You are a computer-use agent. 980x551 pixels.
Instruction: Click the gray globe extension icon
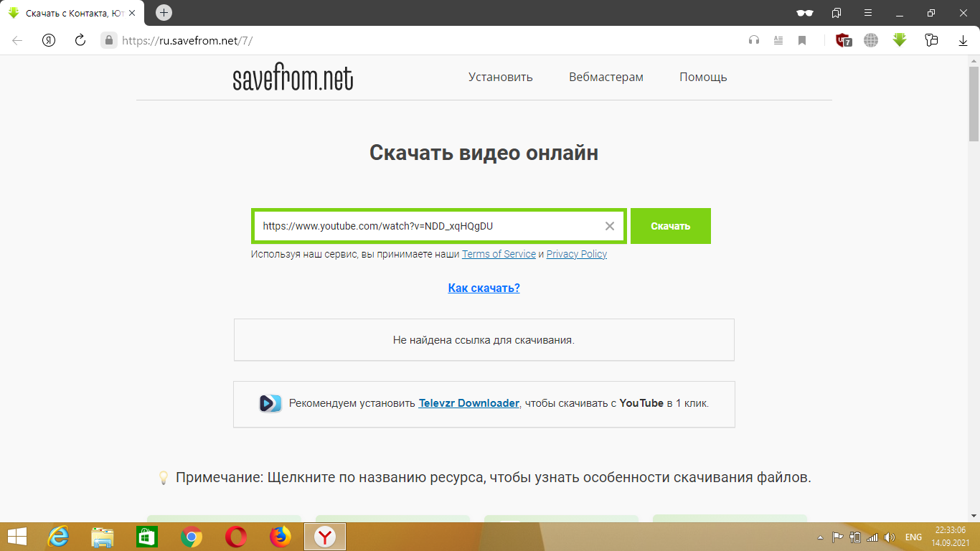(x=871, y=40)
